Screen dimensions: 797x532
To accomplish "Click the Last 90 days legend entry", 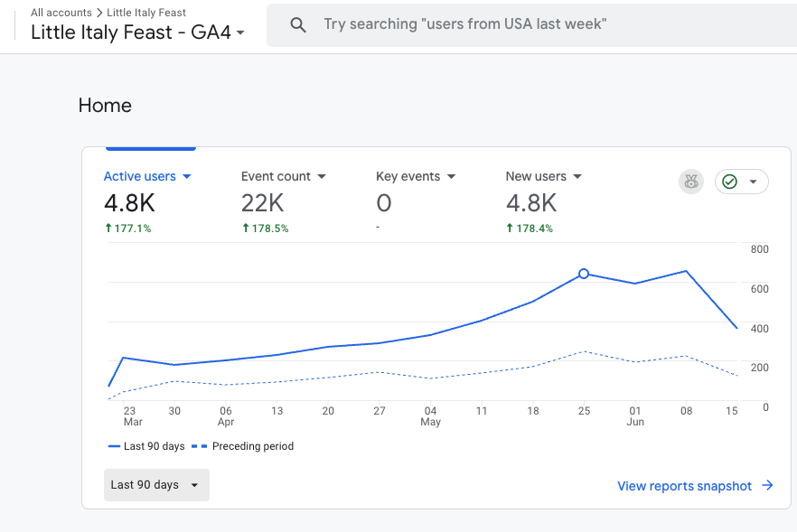I will [146, 446].
